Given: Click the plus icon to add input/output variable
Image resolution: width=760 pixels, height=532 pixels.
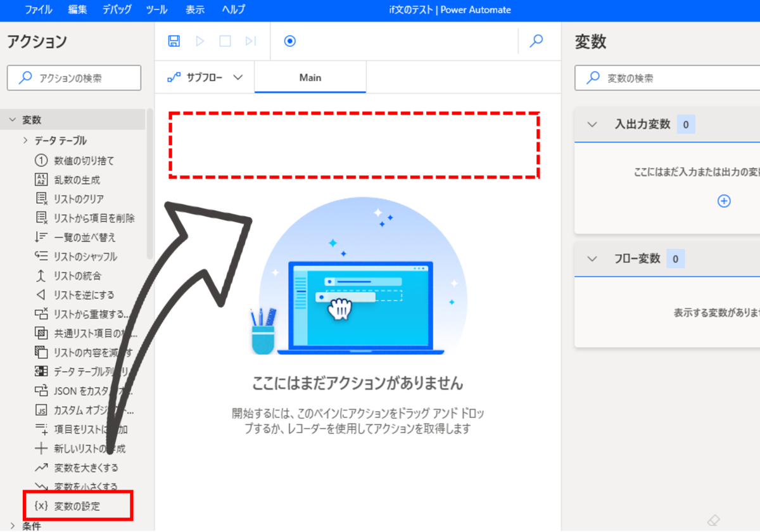Looking at the screenshot, I should tap(723, 201).
